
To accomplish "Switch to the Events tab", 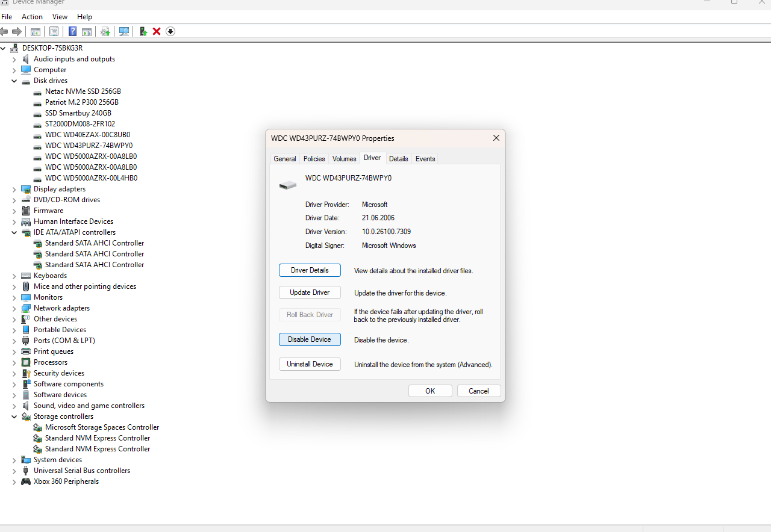I will pyautogui.click(x=425, y=159).
